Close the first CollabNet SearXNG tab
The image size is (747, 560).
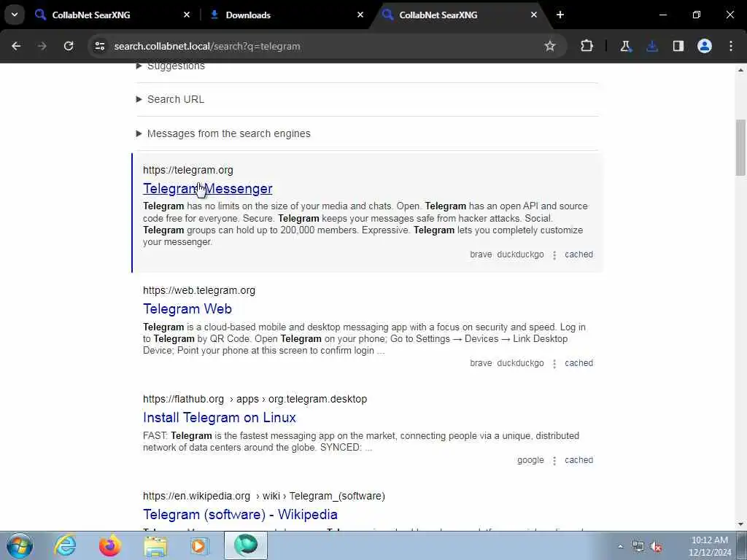187,15
